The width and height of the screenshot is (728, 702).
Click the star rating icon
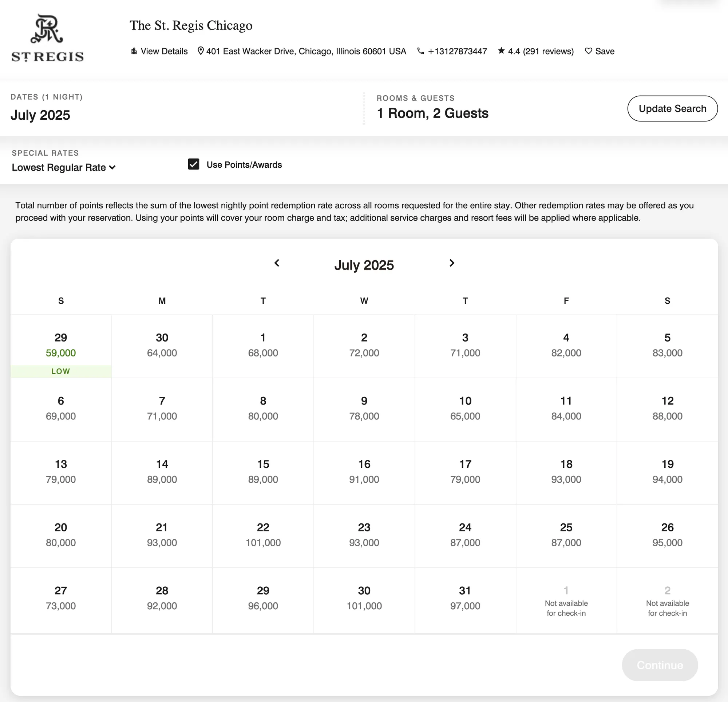pos(501,51)
